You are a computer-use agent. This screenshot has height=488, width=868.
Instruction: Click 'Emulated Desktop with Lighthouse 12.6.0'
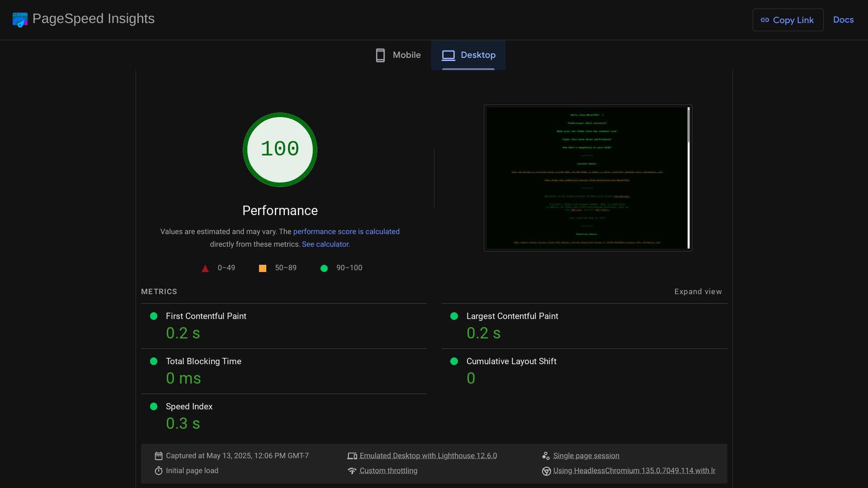point(428,456)
